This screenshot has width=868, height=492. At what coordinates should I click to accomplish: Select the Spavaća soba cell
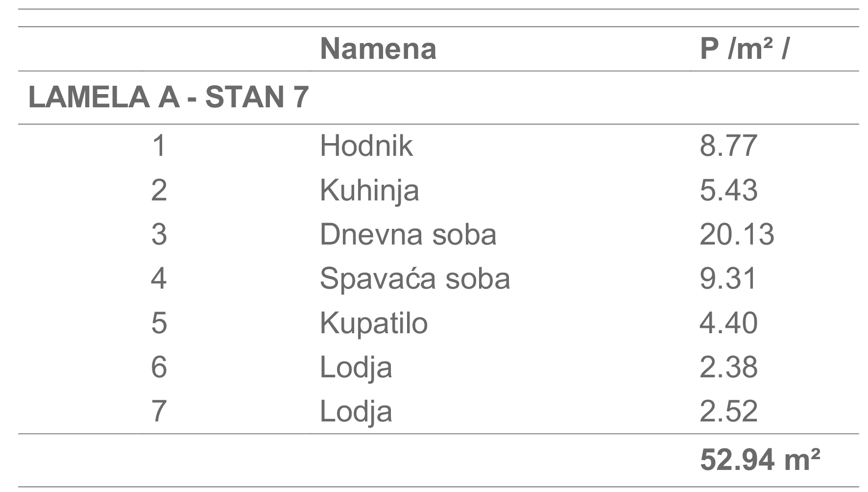(x=415, y=278)
